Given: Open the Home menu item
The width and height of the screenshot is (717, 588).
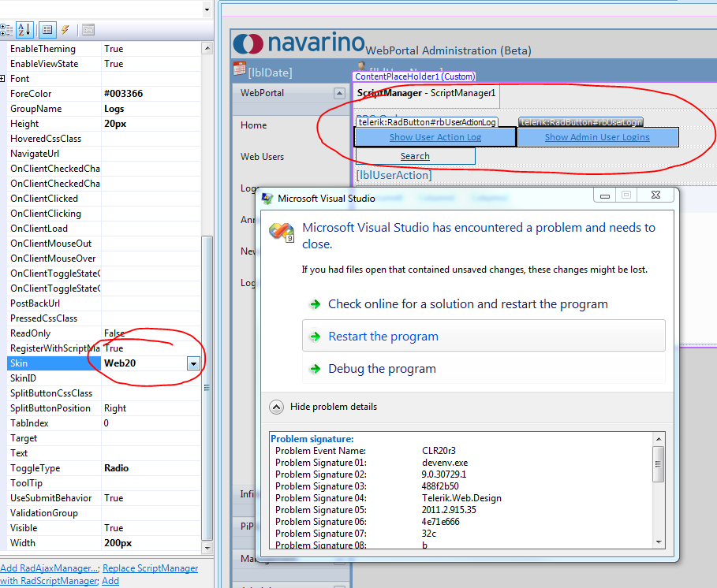Looking at the screenshot, I should 254,125.
